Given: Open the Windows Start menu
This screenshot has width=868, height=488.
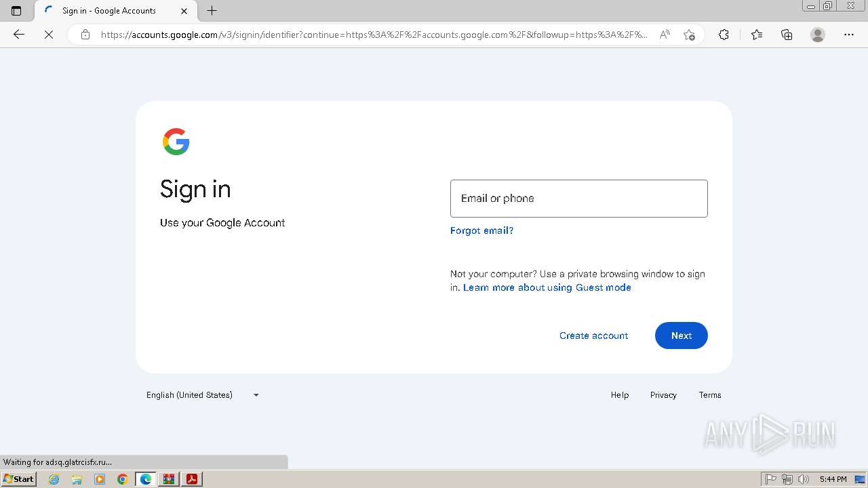Looking at the screenshot, I should (x=19, y=479).
